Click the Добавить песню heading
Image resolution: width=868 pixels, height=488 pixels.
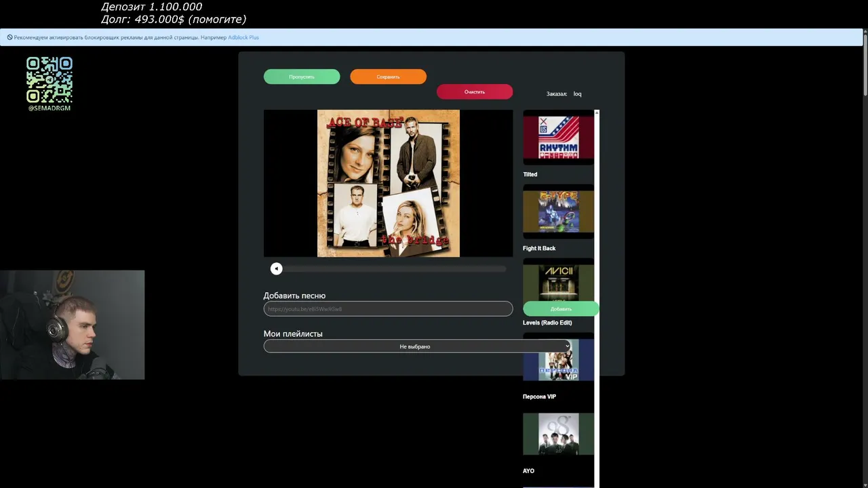pyautogui.click(x=294, y=296)
